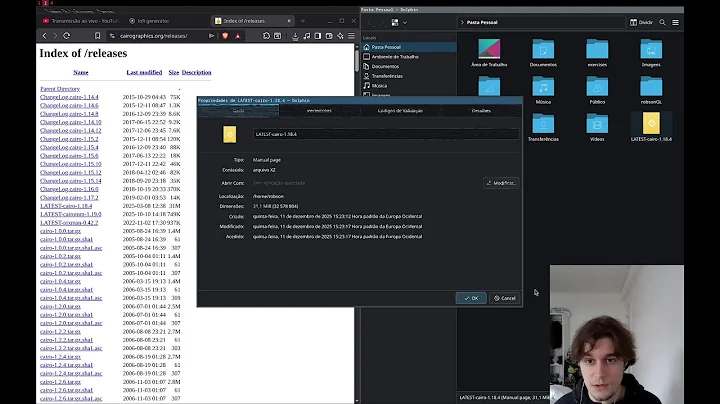Click the Modificar button for Abrir Com
Viewport: 720px width, 404px height.
501,183
